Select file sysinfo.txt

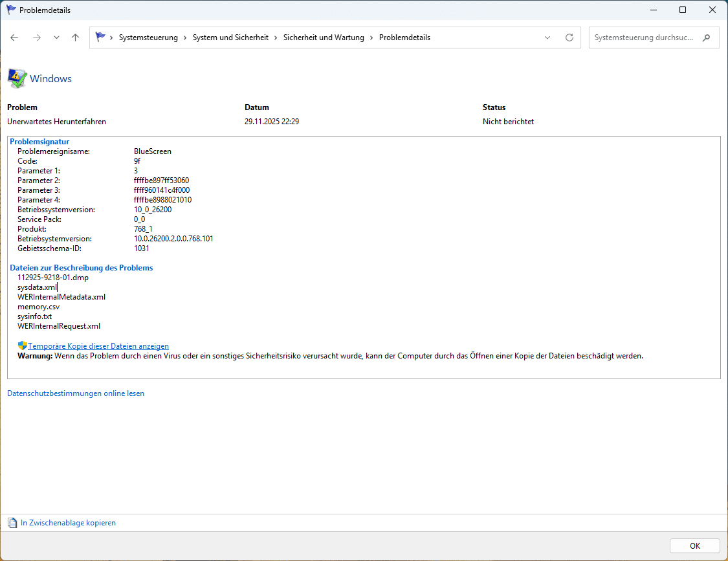click(34, 316)
